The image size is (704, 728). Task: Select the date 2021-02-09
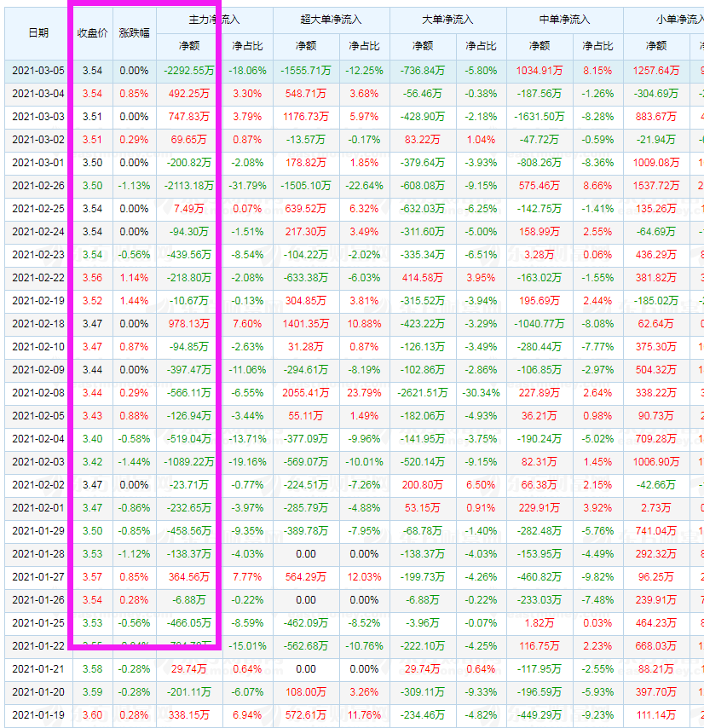(x=38, y=370)
